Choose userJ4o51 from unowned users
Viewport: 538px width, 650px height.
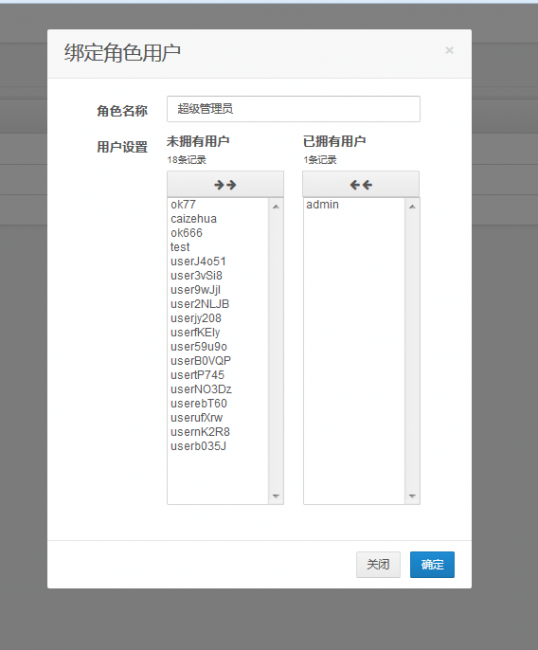pos(218,261)
